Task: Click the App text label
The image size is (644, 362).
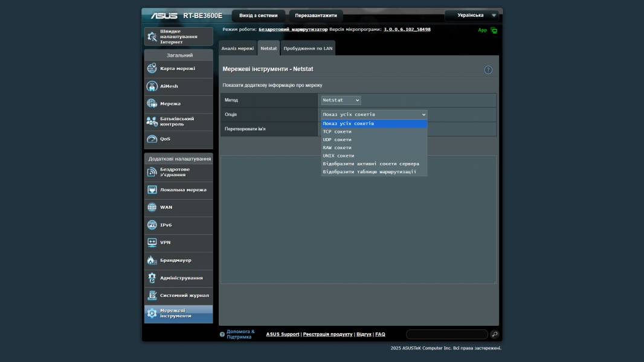Action: click(482, 30)
